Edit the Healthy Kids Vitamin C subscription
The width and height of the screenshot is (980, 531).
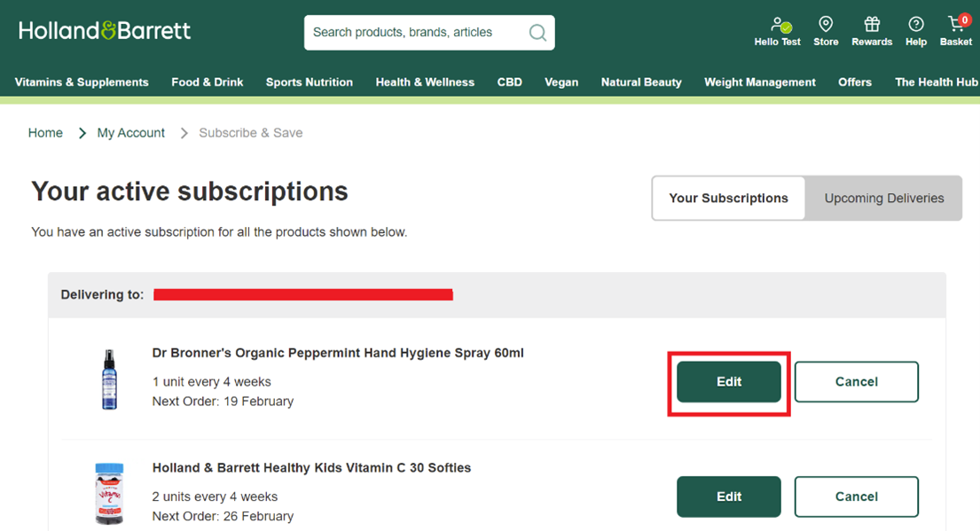coord(728,496)
